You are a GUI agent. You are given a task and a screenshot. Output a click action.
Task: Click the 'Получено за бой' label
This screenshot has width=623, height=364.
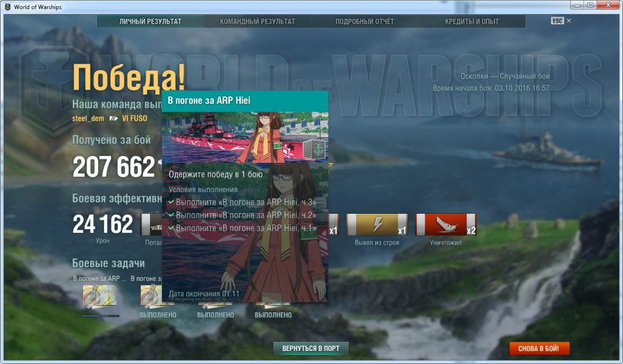coord(112,140)
